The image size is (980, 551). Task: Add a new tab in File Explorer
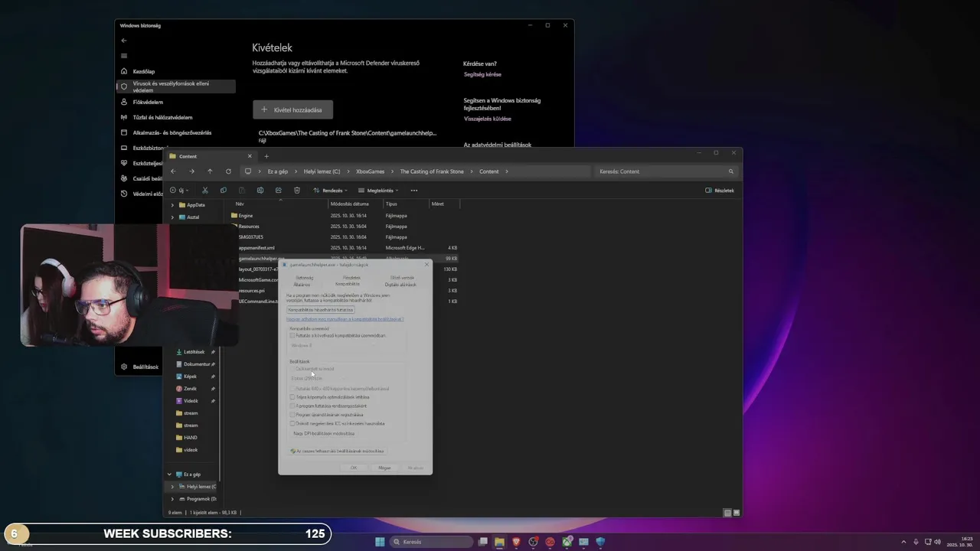point(266,156)
